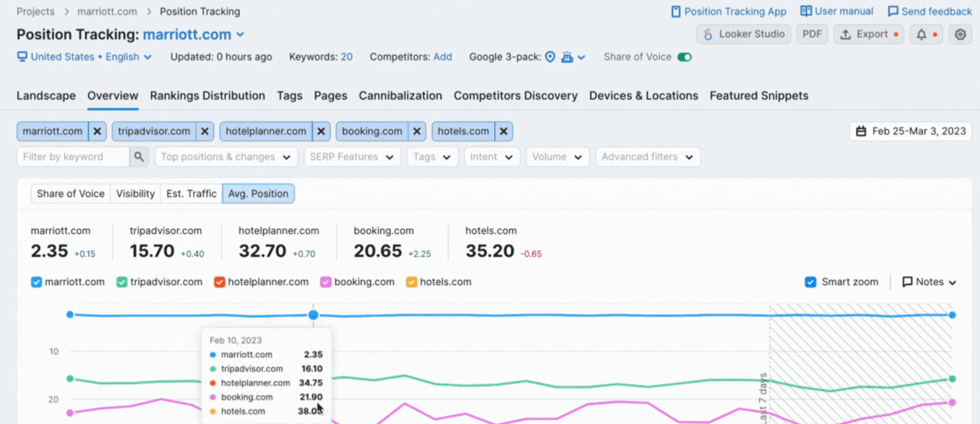Toggle Smart zoom checkbox
Image resolution: width=980 pixels, height=424 pixels.
811,282
